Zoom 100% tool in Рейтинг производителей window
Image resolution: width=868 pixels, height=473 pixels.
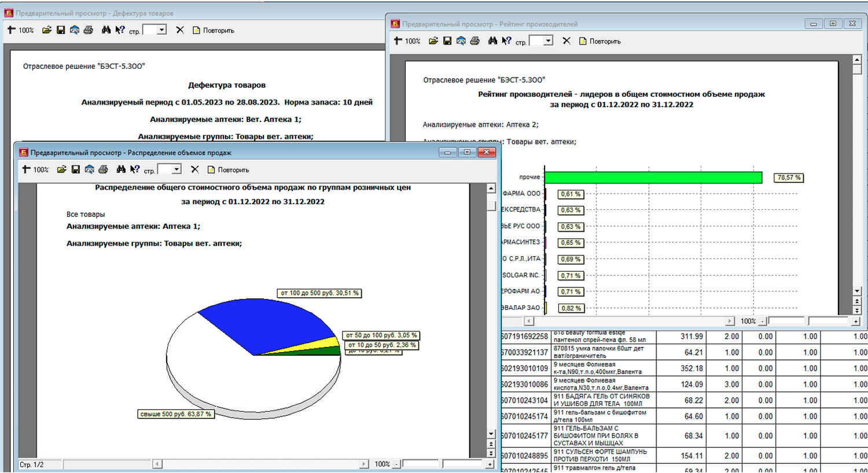pos(407,41)
